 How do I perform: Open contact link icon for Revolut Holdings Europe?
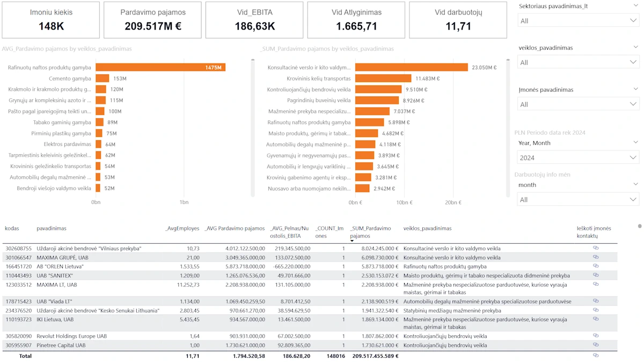coord(595,336)
